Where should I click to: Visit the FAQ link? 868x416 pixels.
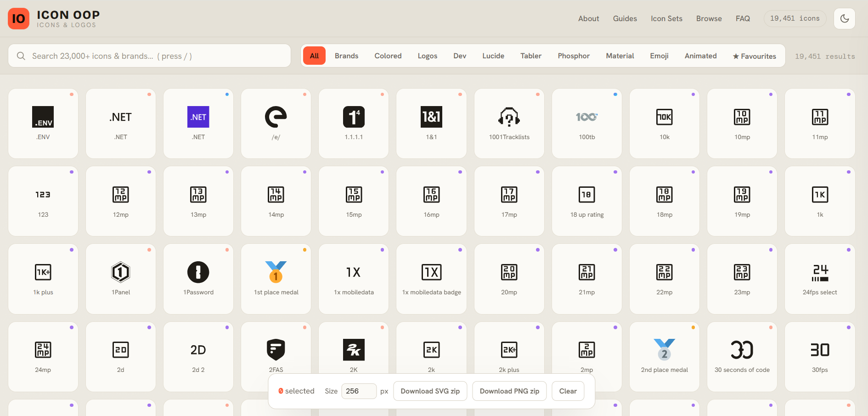click(x=743, y=18)
